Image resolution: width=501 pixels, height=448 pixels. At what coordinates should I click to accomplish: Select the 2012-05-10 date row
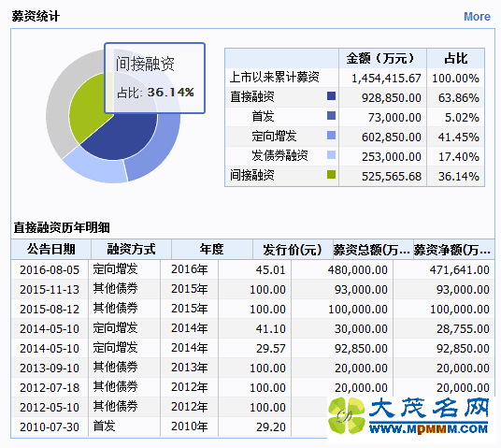point(50,408)
